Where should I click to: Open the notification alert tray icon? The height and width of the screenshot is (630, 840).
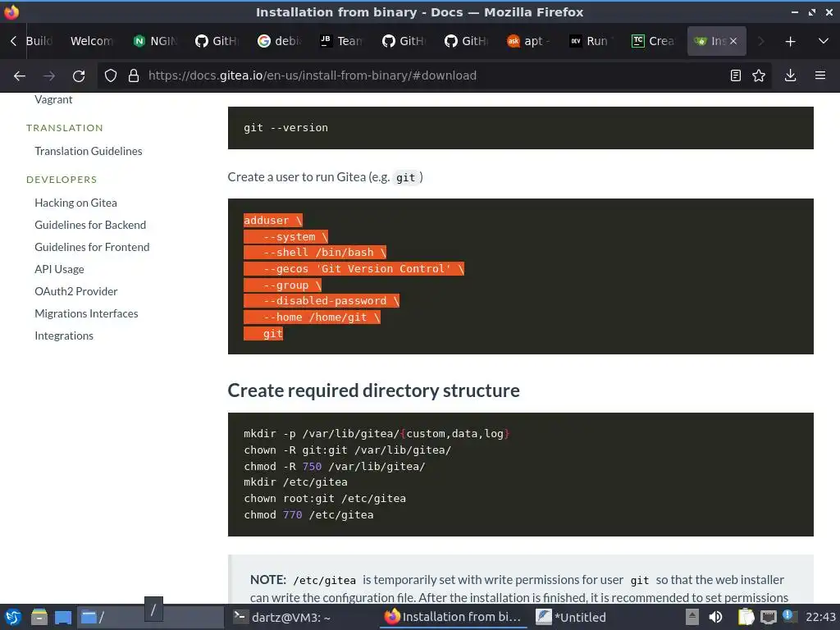click(x=788, y=615)
